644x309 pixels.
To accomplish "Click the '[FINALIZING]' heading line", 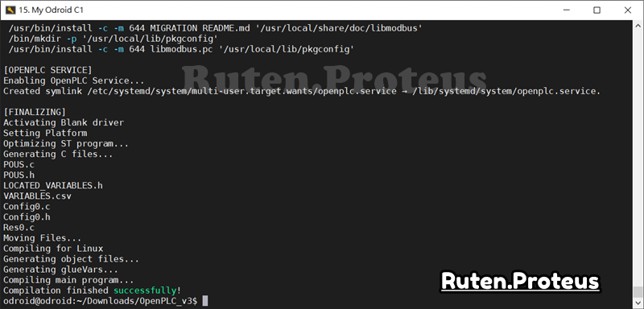I will pyautogui.click(x=34, y=112).
